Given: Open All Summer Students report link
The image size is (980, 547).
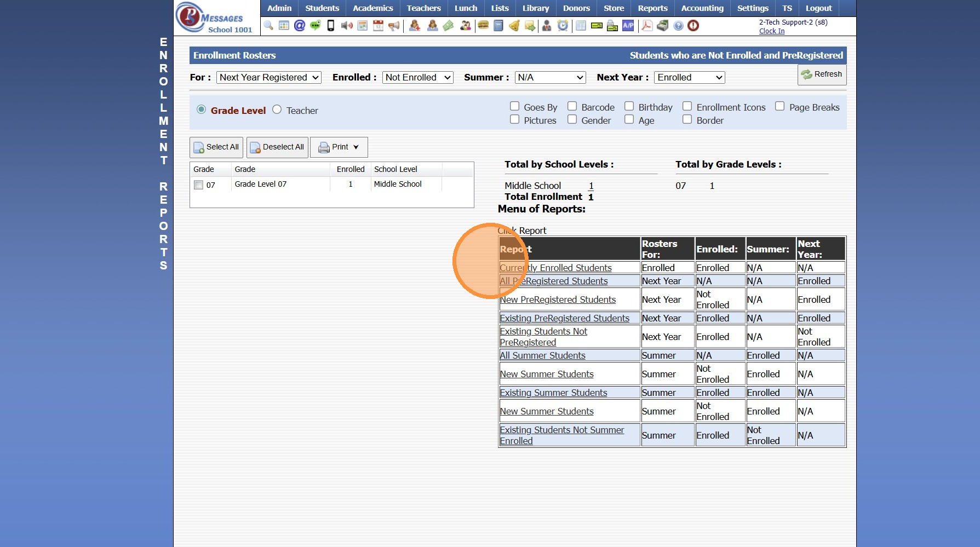Looking at the screenshot, I should 542,355.
